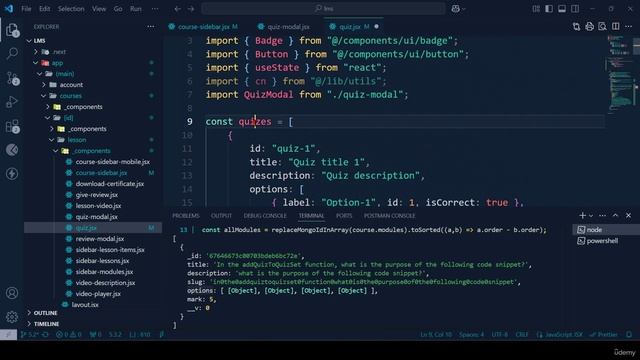Viewport: 640px width, 360px height.
Task: Open the Customize Layout icon
Action: [536, 9]
